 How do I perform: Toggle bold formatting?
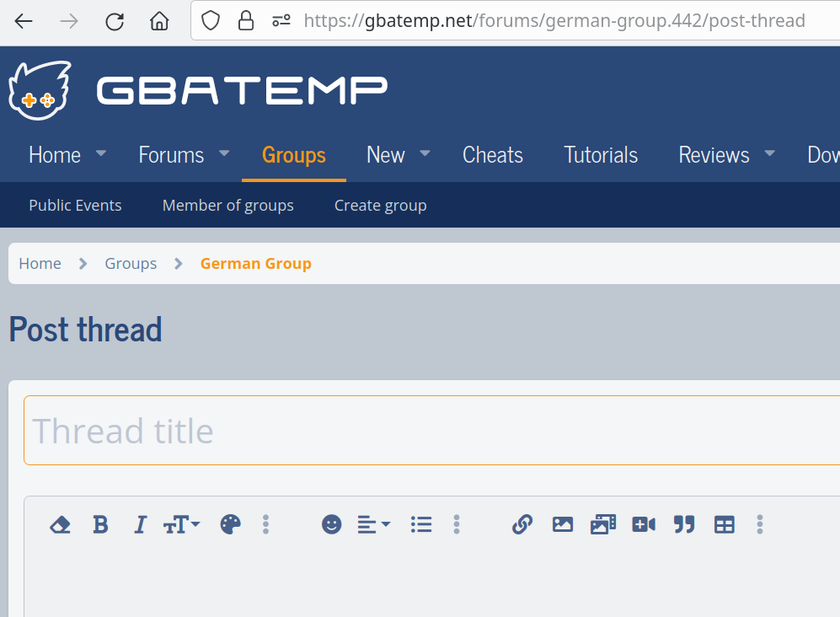(100, 524)
